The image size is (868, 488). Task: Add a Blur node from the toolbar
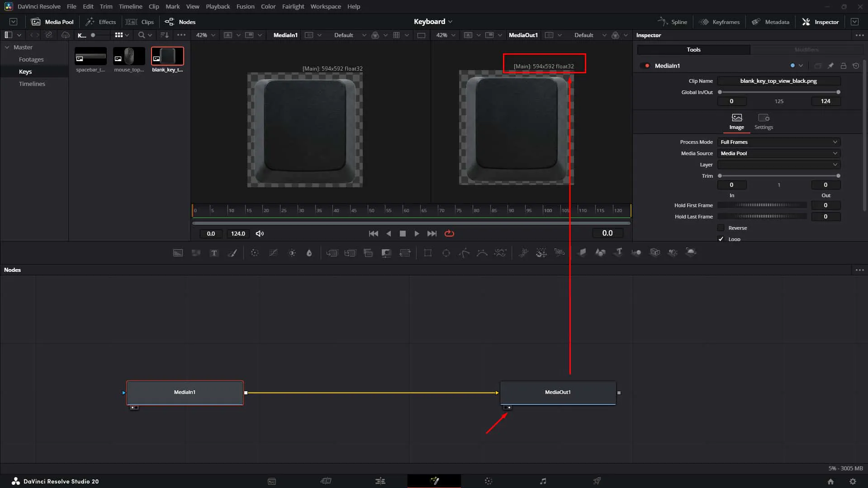pos(309,253)
